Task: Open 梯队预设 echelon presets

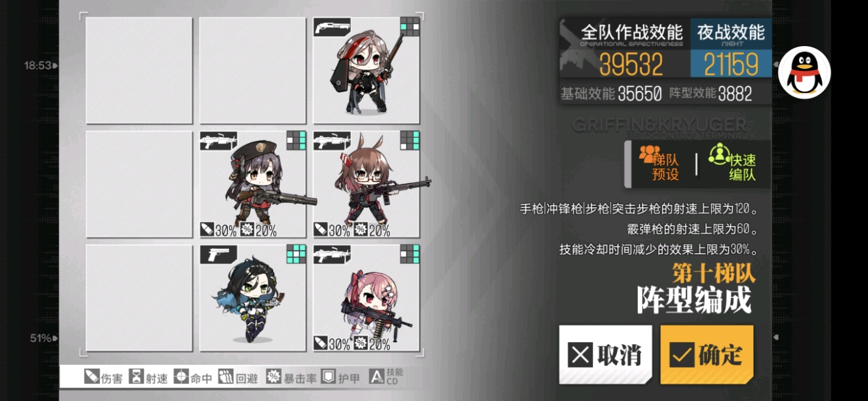Action: point(661,164)
